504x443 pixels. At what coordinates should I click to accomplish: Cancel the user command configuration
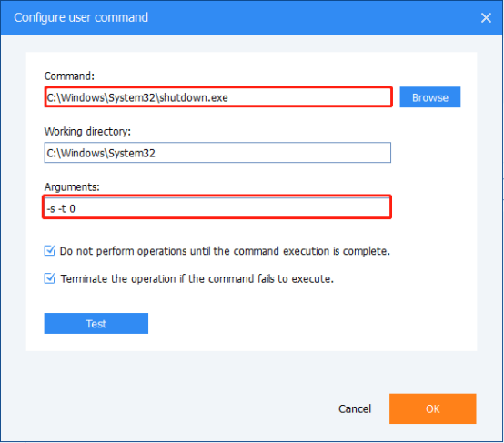click(355, 409)
